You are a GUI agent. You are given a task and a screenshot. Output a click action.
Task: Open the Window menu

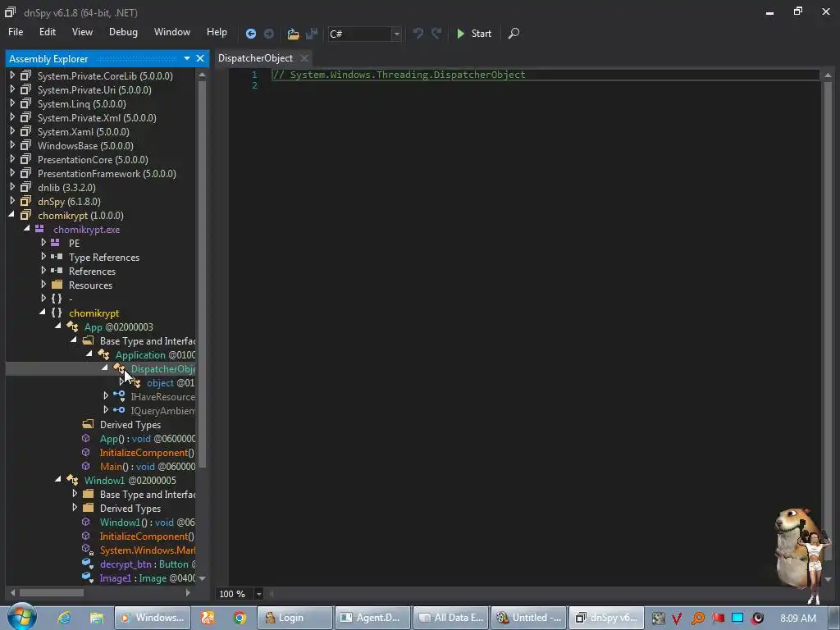click(x=172, y=32)
